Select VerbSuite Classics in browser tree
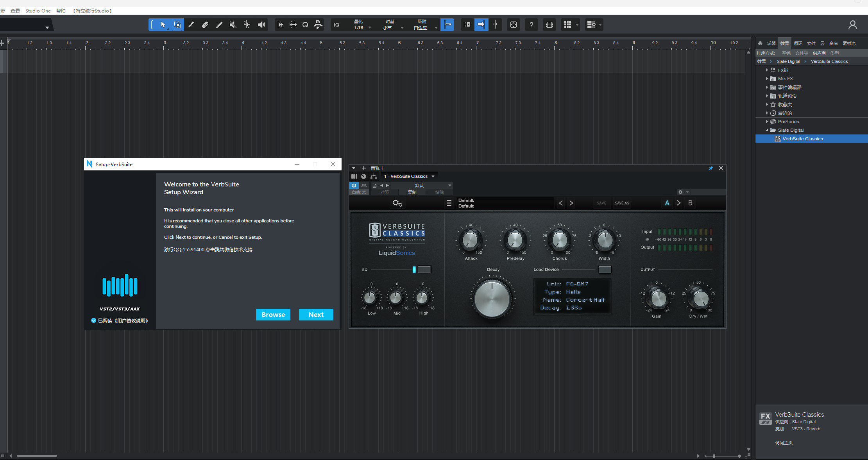Screen dimensions: 868x460 (x=811, y=139)
